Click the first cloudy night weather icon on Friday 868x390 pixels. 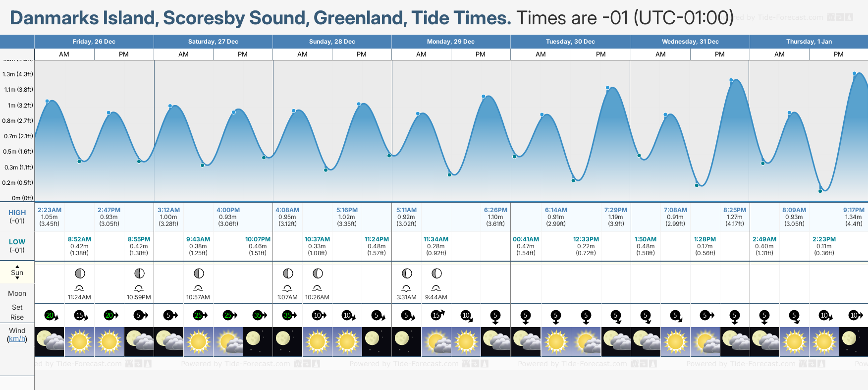[x=50, y=341]
